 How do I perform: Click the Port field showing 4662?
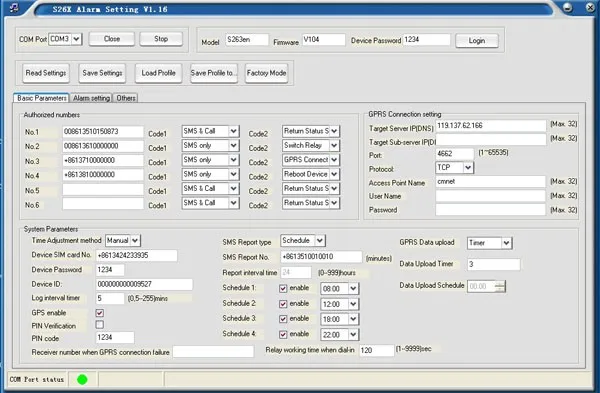point(455,154)
